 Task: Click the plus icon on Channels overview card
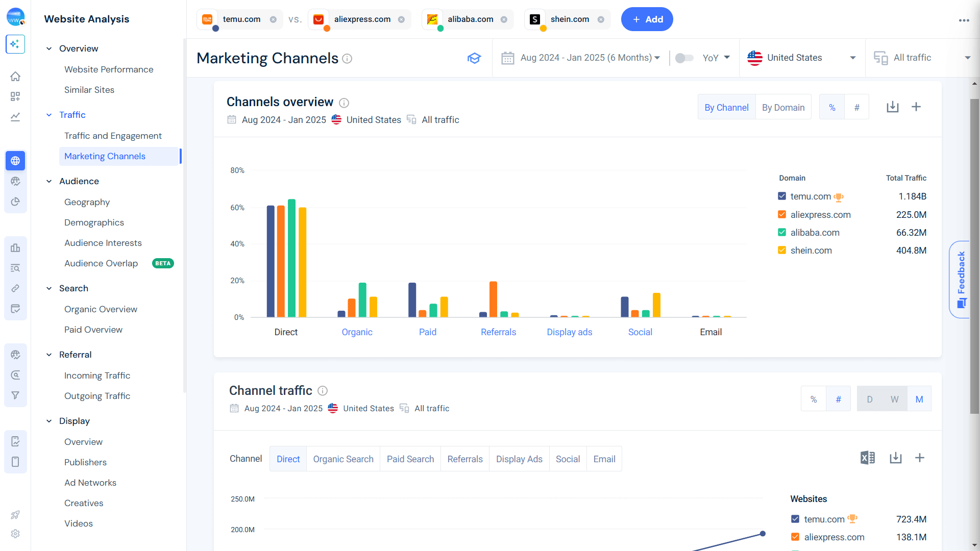coord(917,107)
